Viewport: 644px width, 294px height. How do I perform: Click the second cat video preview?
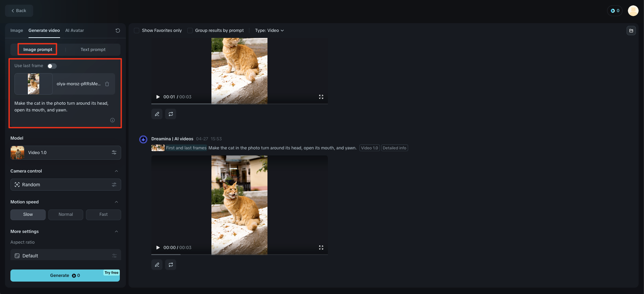pos(240,205)
